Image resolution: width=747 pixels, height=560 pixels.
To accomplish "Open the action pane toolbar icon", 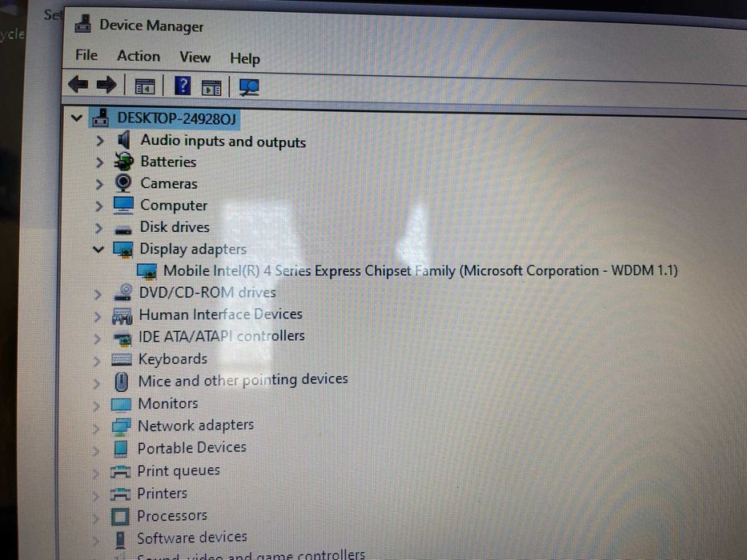I will (211, 88).
